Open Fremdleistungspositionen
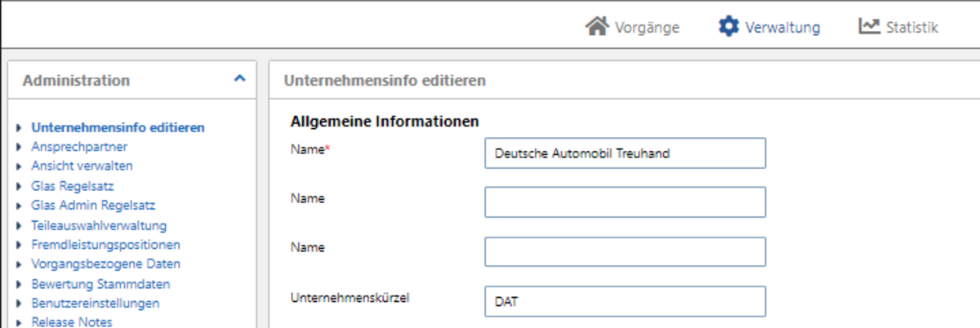The image size is (980, 328). (x=105, y=245)
